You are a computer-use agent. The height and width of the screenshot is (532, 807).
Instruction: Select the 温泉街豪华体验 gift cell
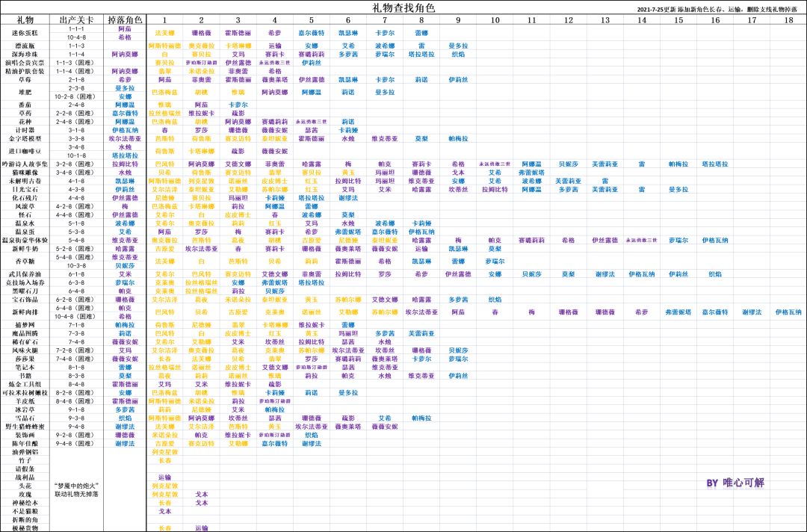tap(25, 241)
